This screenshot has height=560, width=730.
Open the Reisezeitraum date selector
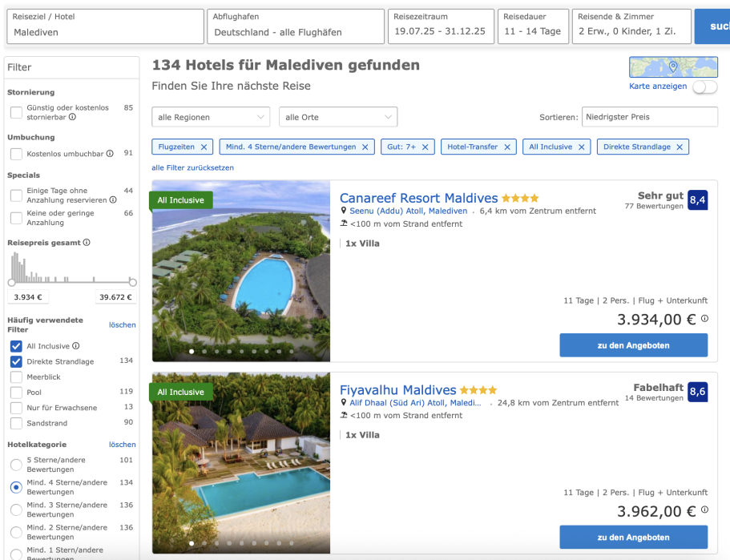point(441,26)
